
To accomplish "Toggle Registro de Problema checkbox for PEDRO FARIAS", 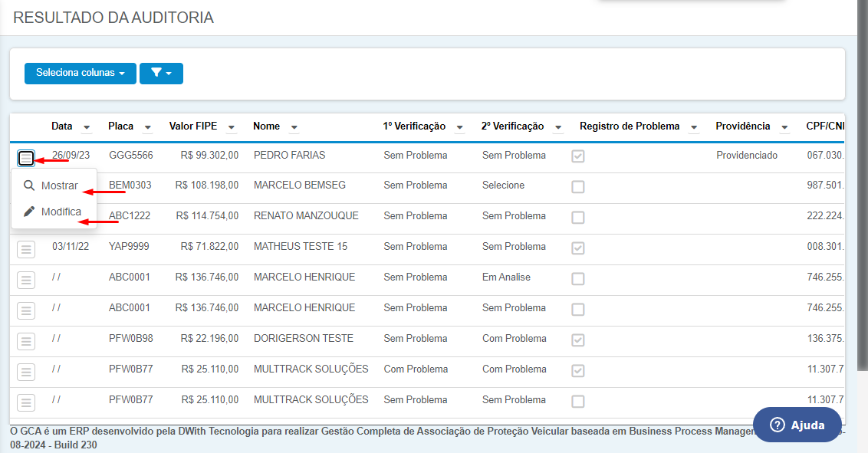I will click(578, 156).
